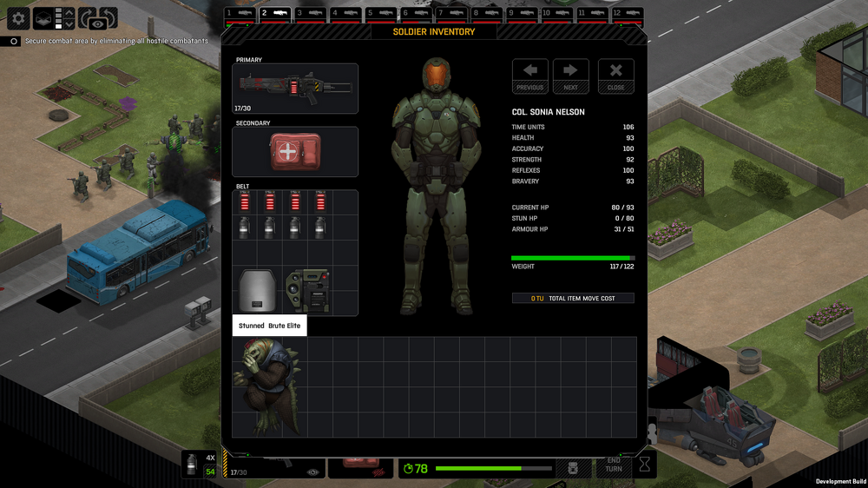The height and width of the screenshot is (488, 868).
Task: Select soldier tab 6
Action: tap(416, 14)
